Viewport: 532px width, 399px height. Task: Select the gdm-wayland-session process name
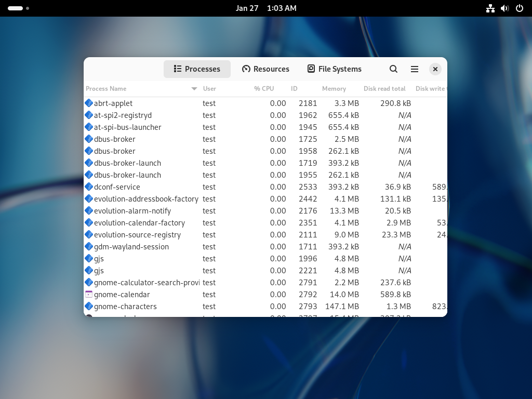pyautogui.click(x=131, y=247)
